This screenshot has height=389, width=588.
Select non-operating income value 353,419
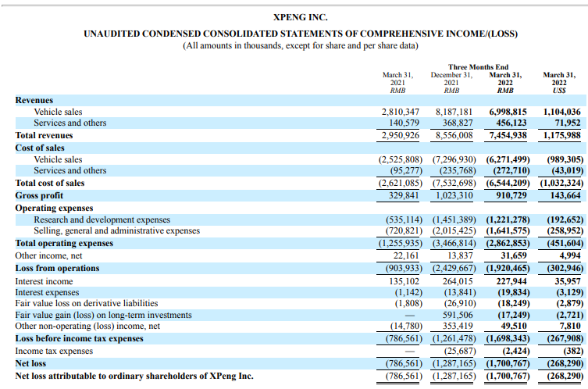458,327
